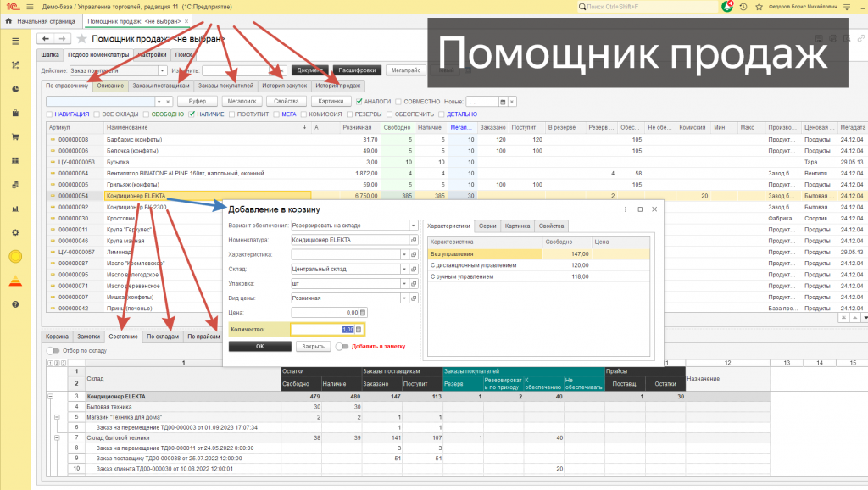868x490 pixels.
Task: Click into the Количество input field
Action: [323, 330]
